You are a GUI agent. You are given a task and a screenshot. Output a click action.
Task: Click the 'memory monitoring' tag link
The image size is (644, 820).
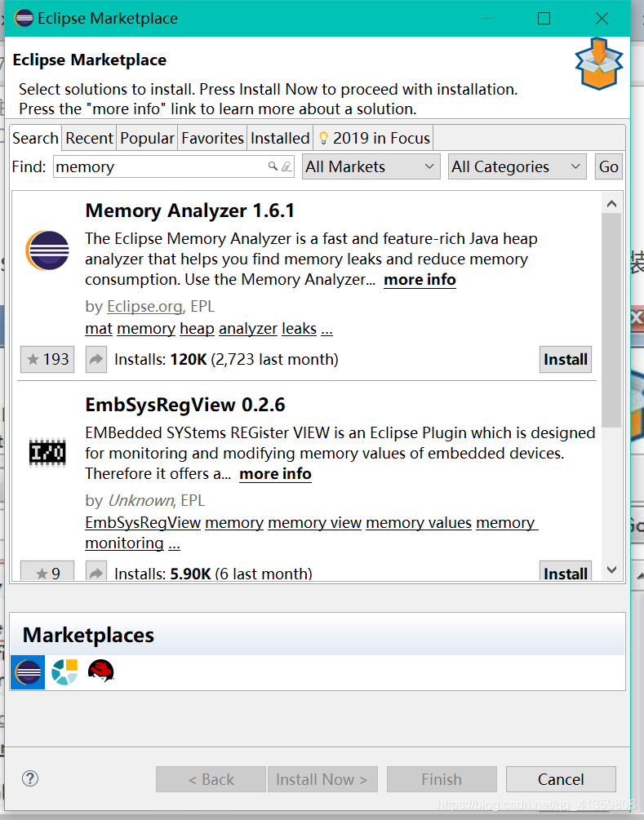(311, 533)
